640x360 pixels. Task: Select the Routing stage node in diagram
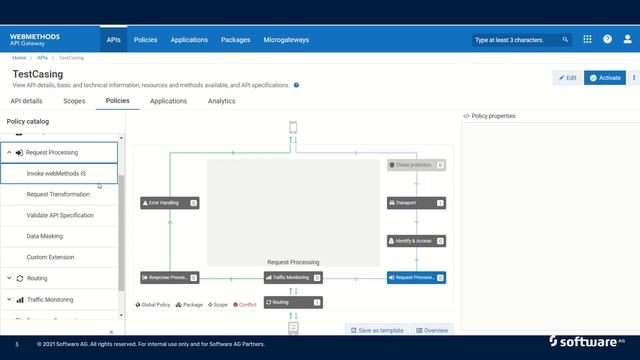coord(293,302)
